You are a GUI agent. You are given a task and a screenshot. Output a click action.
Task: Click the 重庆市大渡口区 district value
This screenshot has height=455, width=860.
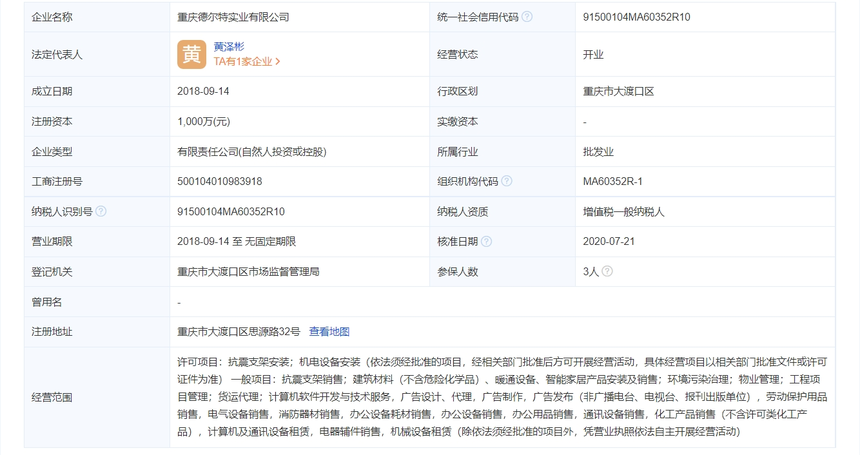pos(618,92)
